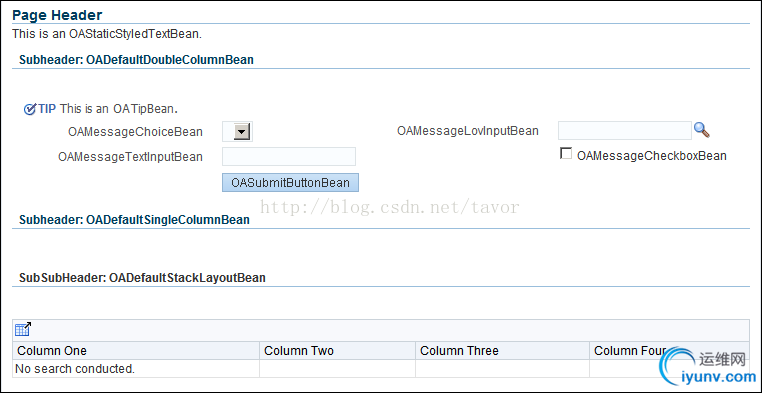Screen dimensions: 762x393
Task: Click the iyunv.com logo watermark
Action: tap(707, 368)
